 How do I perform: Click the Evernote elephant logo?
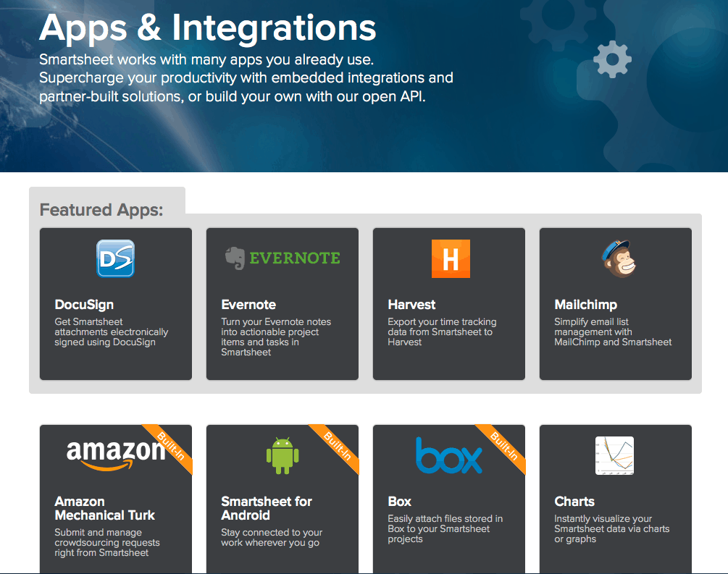click(235, 258)
